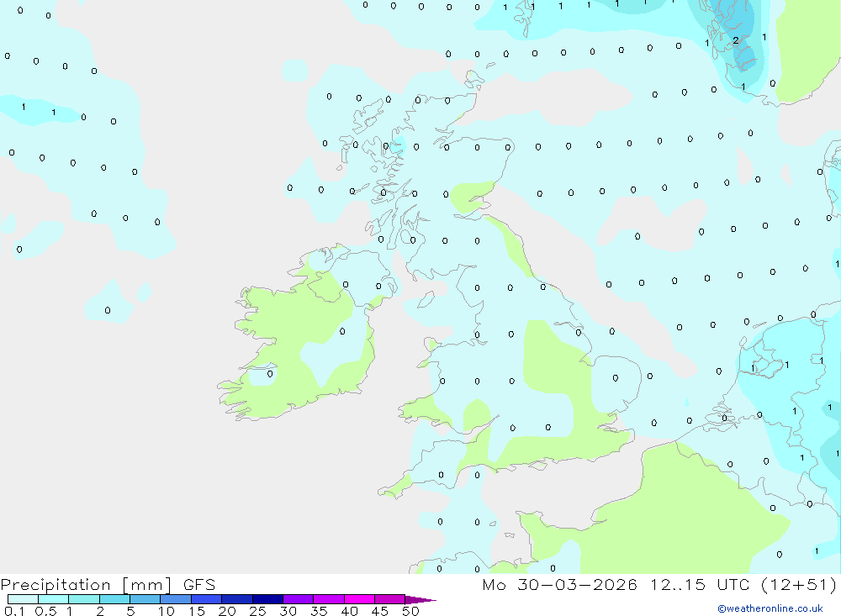The width and height of the screenshot is (841, 616).
Task: Click the '50' legend scale label
Action: point(410,611)
